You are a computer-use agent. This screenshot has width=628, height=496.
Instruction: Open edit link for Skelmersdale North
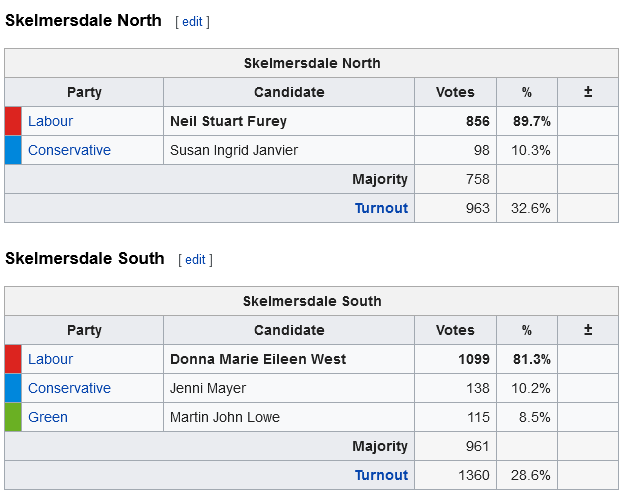pyautogui.click(x=192, y=22)
